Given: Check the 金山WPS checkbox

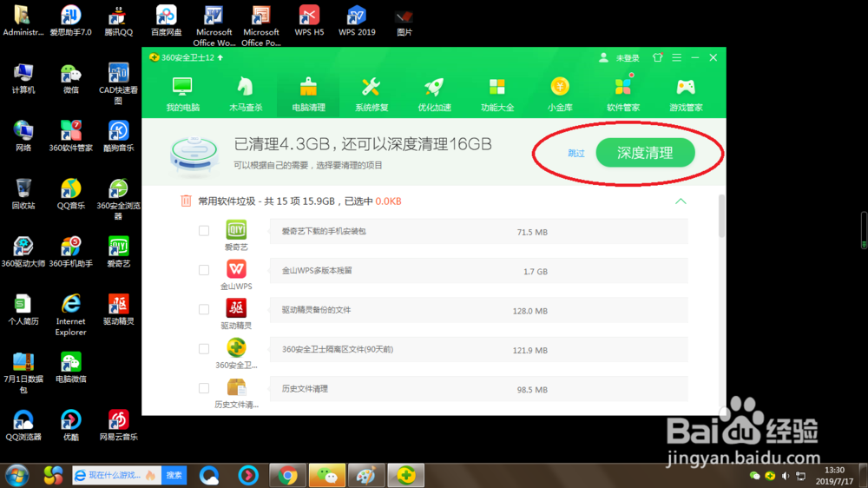Looking at the screenshot, I should pos(204,270).
